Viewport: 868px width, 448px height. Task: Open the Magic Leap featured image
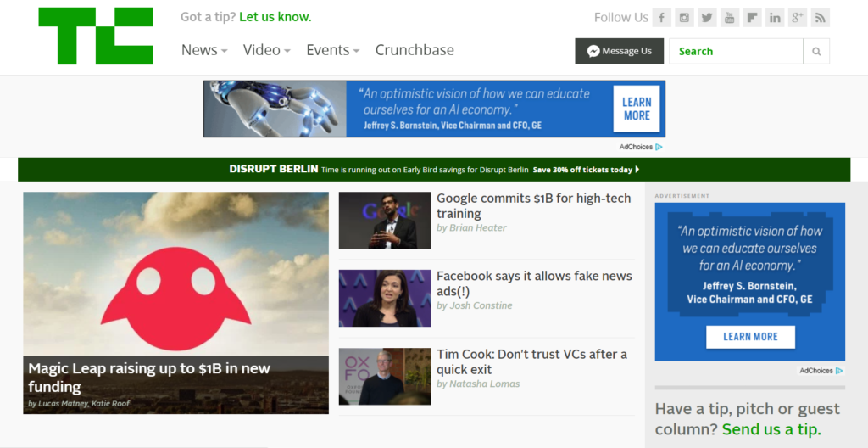coord(175,274)
